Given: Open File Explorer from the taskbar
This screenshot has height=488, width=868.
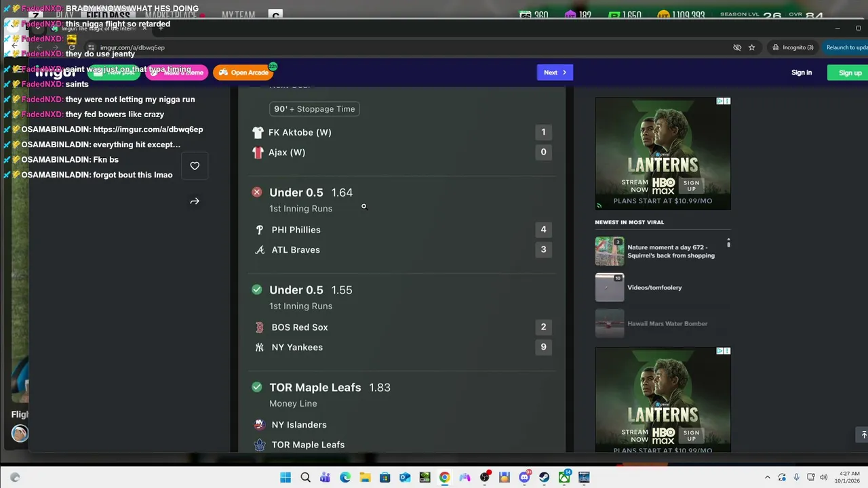Looking at the screenshot, I should [x=365, y=477].
